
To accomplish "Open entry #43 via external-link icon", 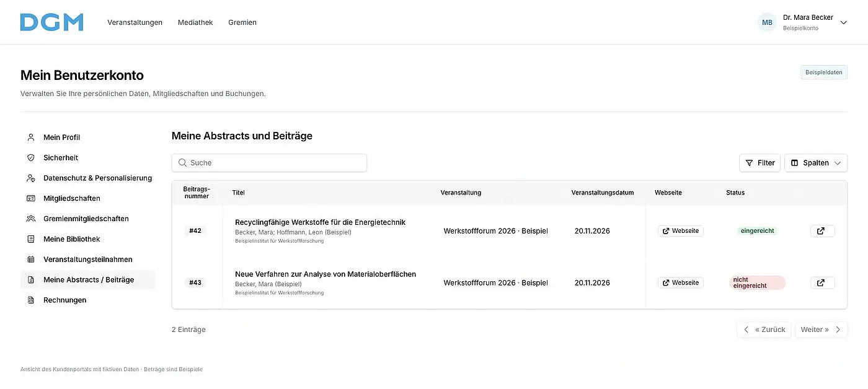I will pyautogui.click(x=823, y=283).
